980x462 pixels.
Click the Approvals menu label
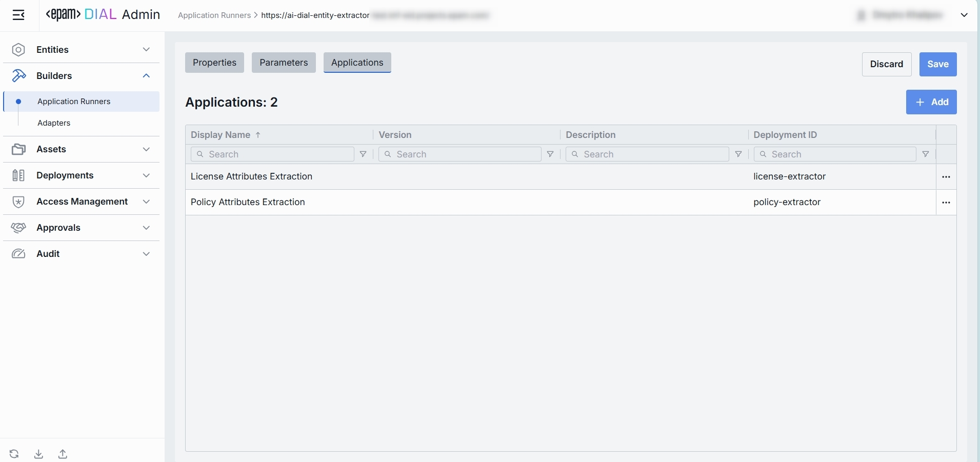[x=58, y=228]
